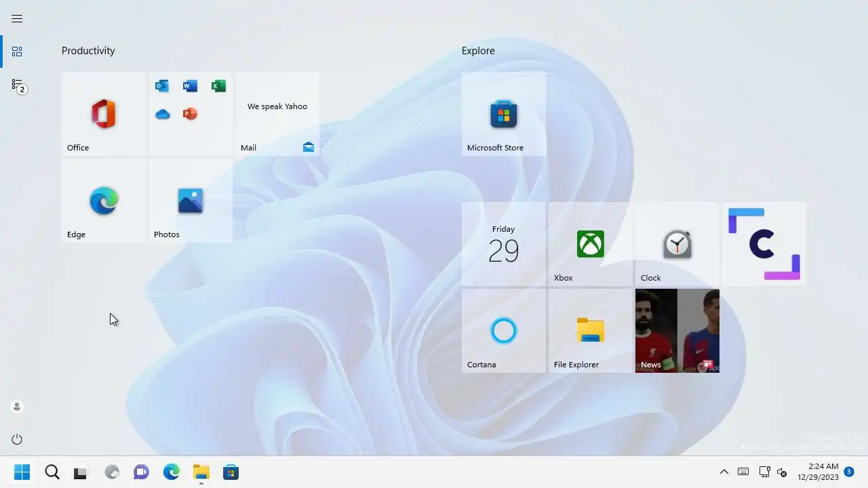Viewport: 868px width, 488px height.
Task: Click the Windows Start button in taskbar
Action: [x=22, y=472]
